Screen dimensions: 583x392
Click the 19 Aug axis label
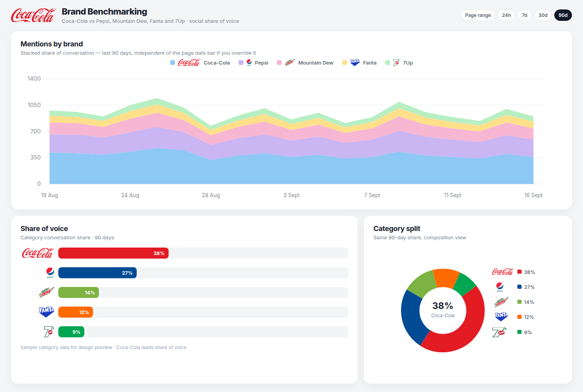tap(49, 195)
